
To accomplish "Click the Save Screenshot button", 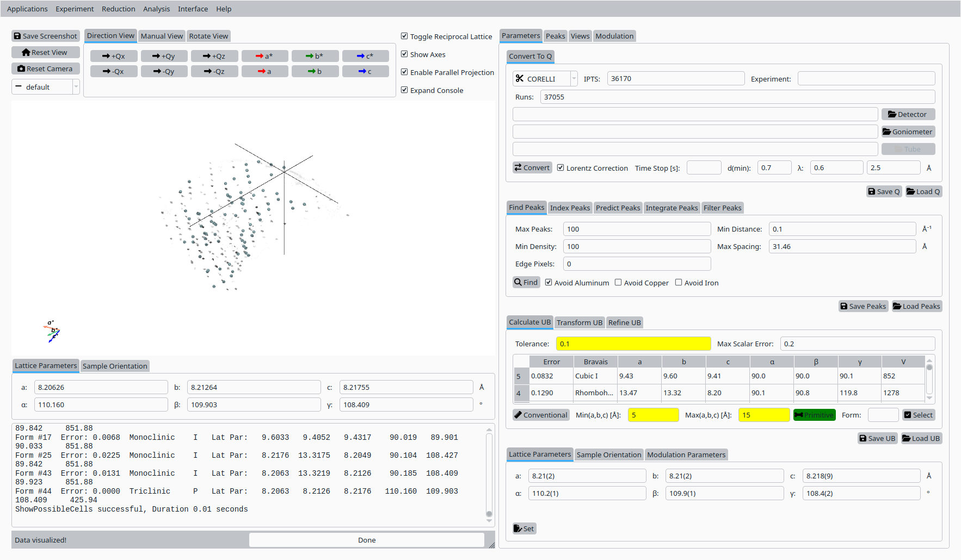I will coord(46,36).
